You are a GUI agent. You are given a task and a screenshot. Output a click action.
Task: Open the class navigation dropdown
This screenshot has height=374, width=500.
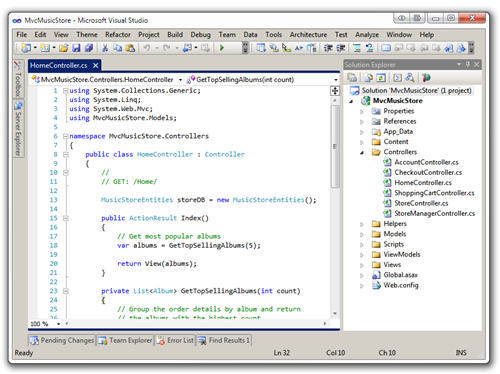(180, 80)
